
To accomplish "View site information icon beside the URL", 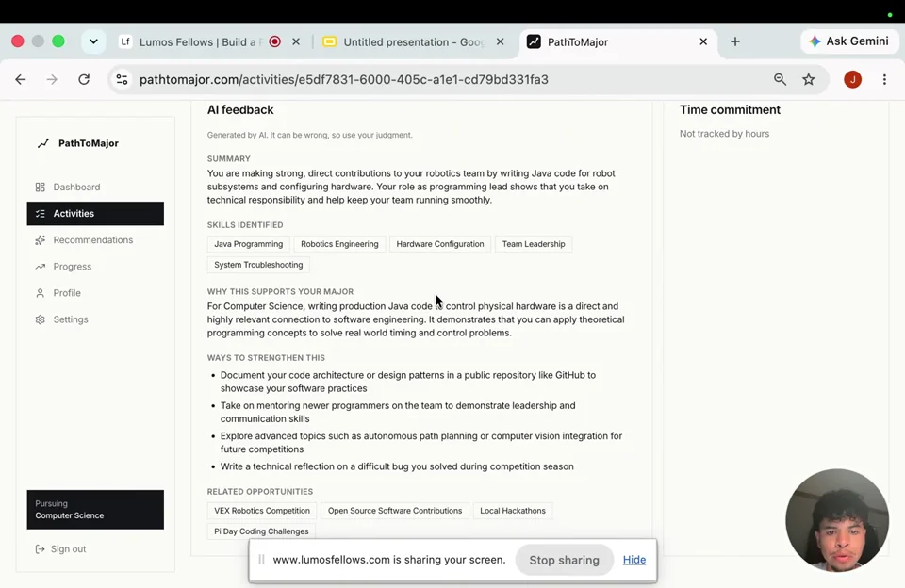I will 122,80.
